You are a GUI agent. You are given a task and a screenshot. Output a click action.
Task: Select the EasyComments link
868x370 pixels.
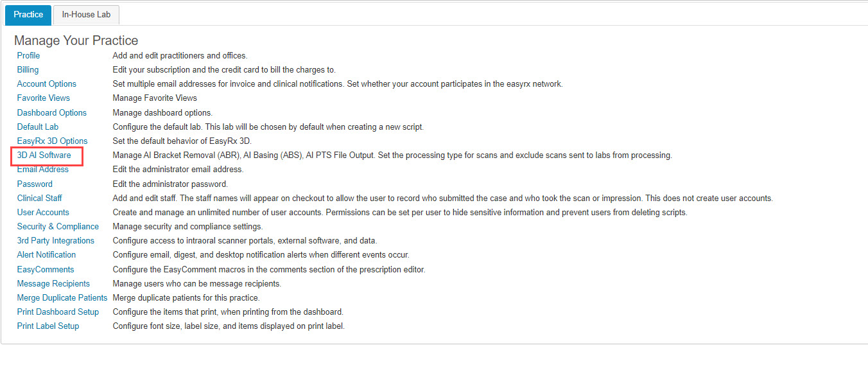pos(46,269)
